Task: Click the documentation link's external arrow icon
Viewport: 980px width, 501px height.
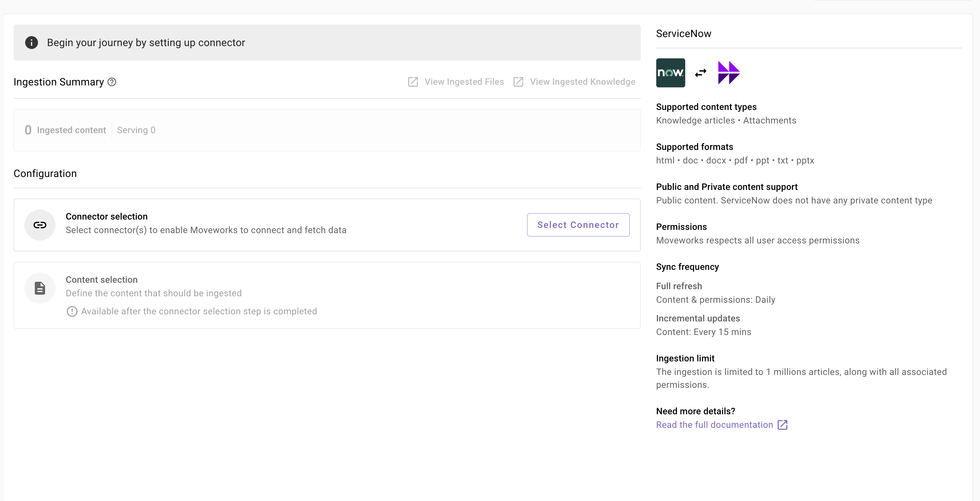Action: (x=783, y=425)
